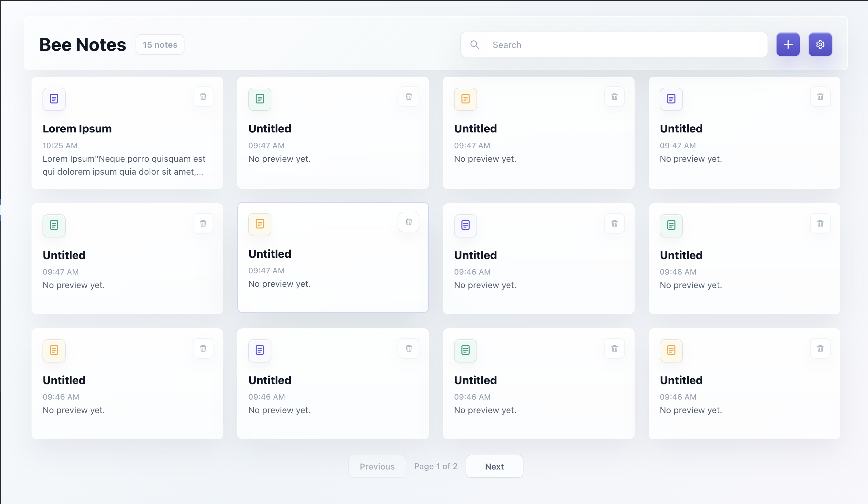Click the orange document icon on the non-highlighted 09:47 card

tap(465, 99)
